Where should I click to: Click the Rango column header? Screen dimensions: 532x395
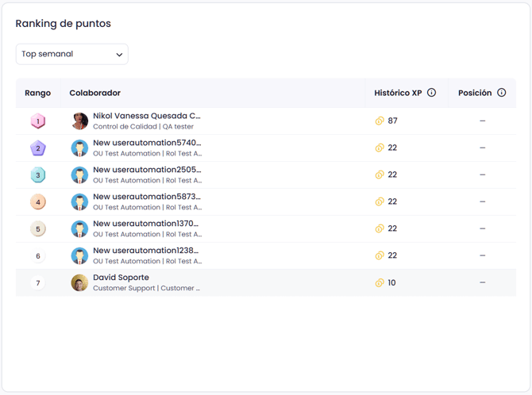pyautogui.click(x=37, y=93)
